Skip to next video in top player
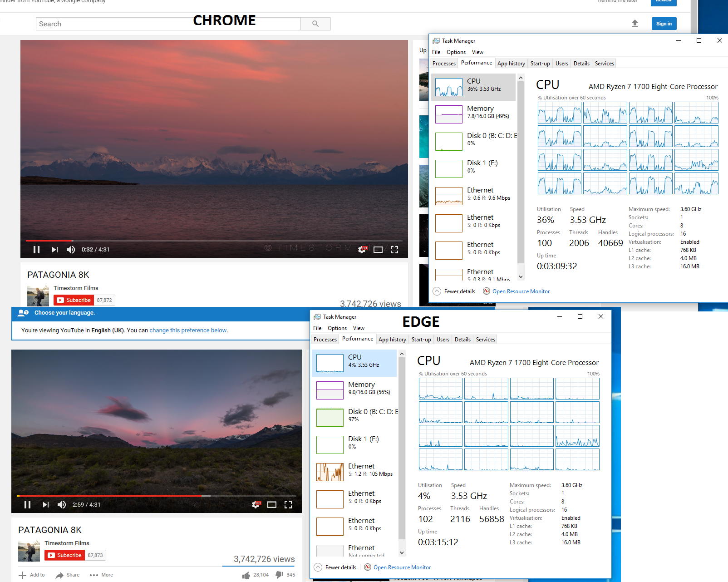Image resolution: width=728 pixels, height=582 pixels. (x=55, y=250)
